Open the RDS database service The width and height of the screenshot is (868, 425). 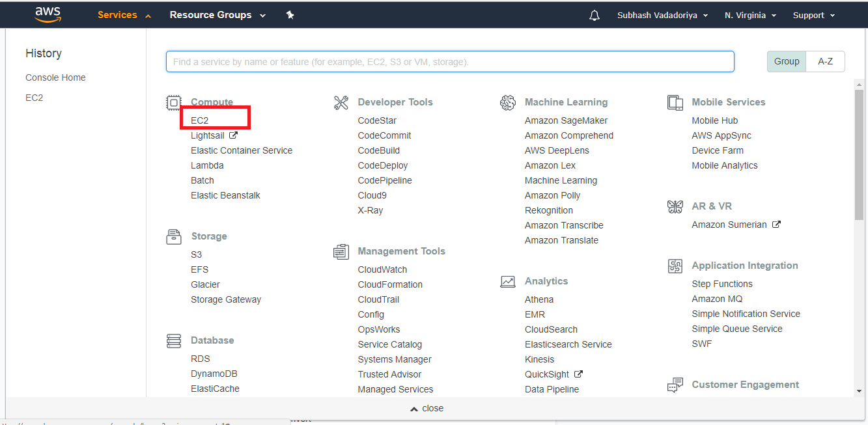point(201,359)
